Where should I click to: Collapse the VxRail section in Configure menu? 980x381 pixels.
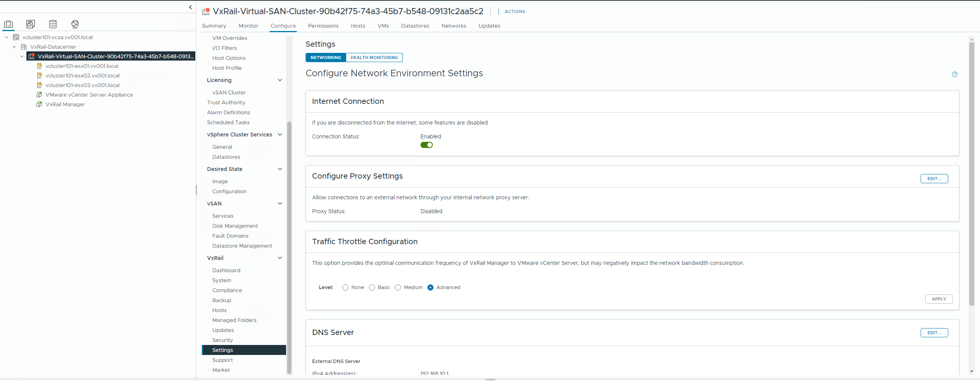pos(280,258)
